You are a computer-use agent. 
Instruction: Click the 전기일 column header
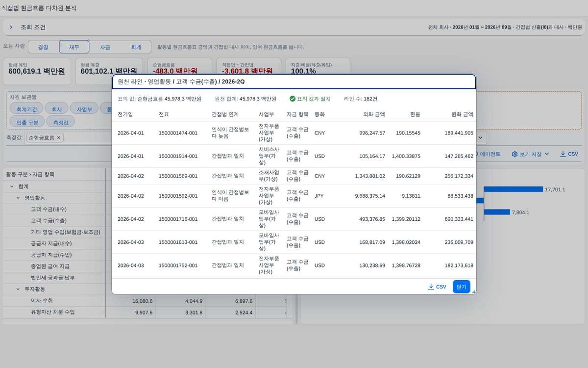coord(125,114)
